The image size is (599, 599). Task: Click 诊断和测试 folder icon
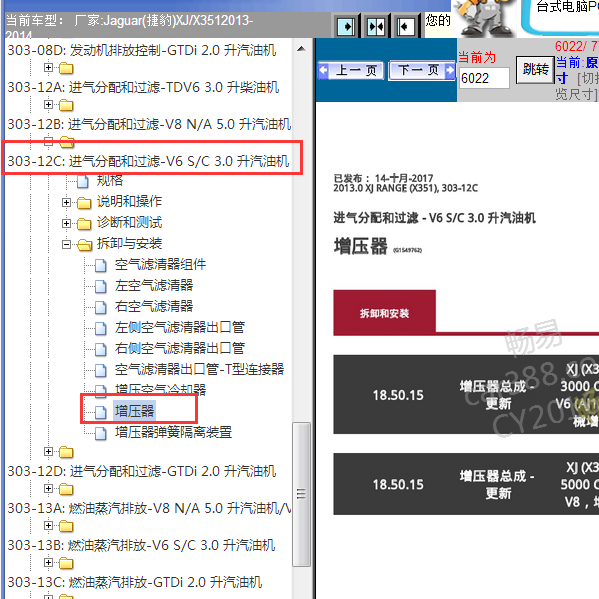click(84, 224)
